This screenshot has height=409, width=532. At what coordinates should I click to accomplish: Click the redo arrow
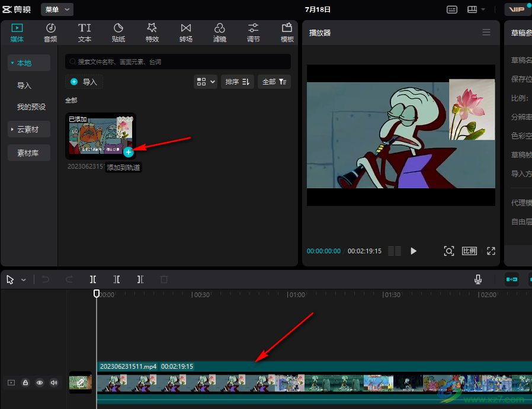click(x=69, y=279)
